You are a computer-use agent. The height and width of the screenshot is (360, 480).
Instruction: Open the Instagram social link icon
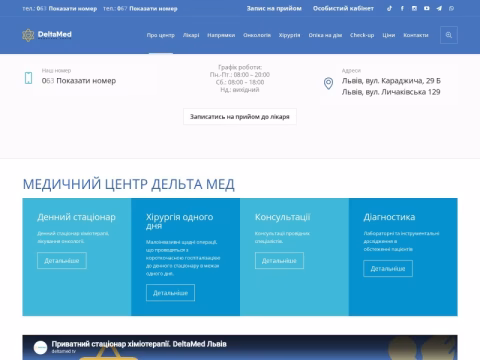click(414, 8)
